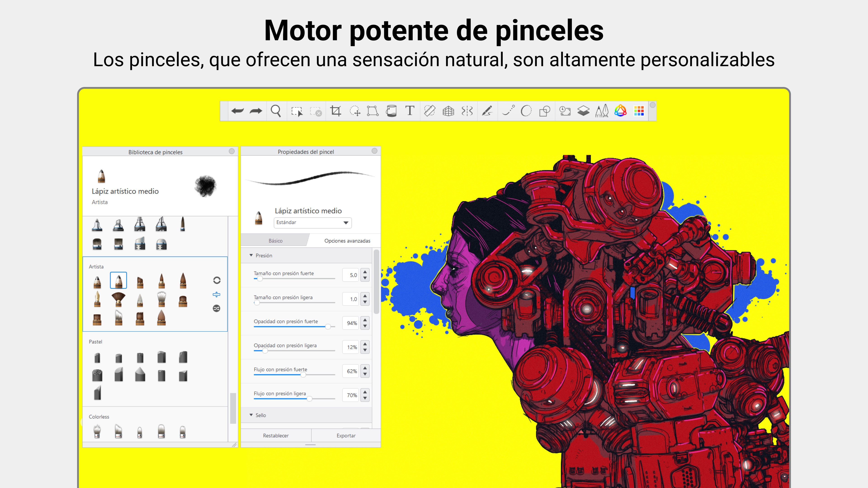Select the brown fan brush in Artista
Viewport: 868px width, 488px height.
(118, 299)
